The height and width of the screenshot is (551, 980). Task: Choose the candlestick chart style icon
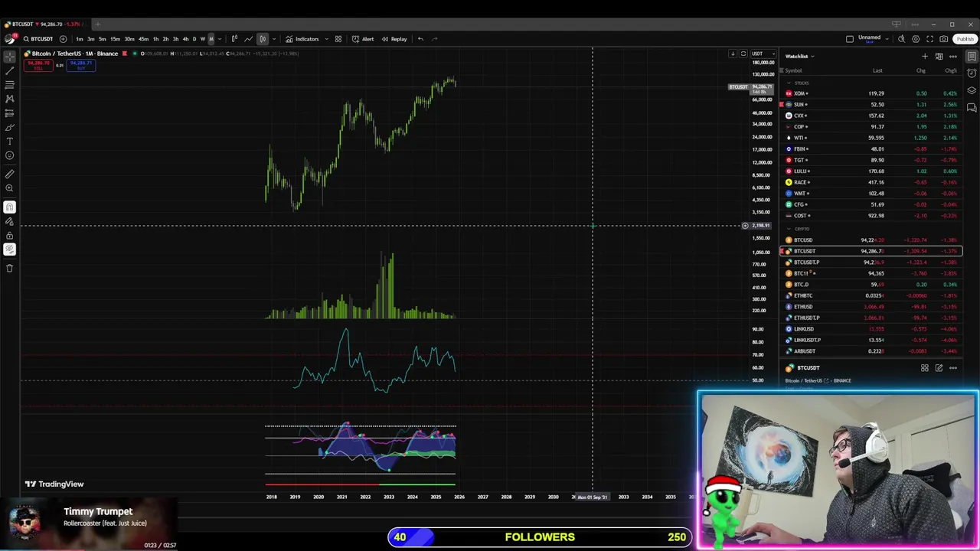[234, 39]
